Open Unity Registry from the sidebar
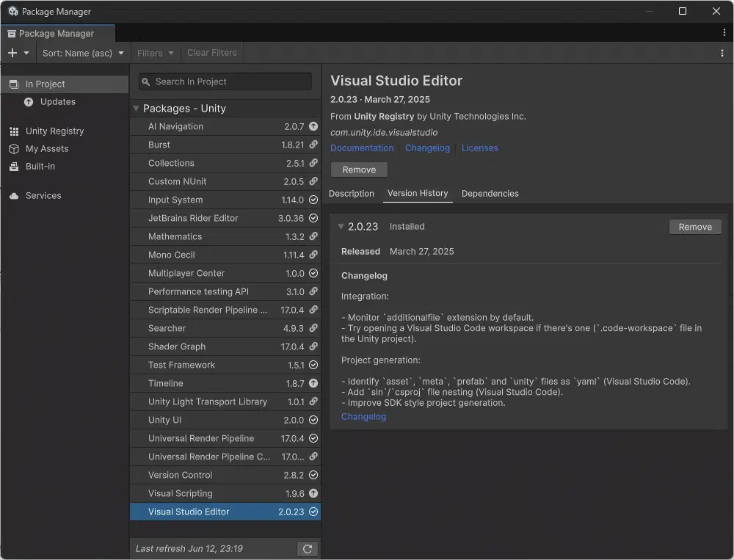Viewport: 734px width, 560px height. click(x=12, y=131)
